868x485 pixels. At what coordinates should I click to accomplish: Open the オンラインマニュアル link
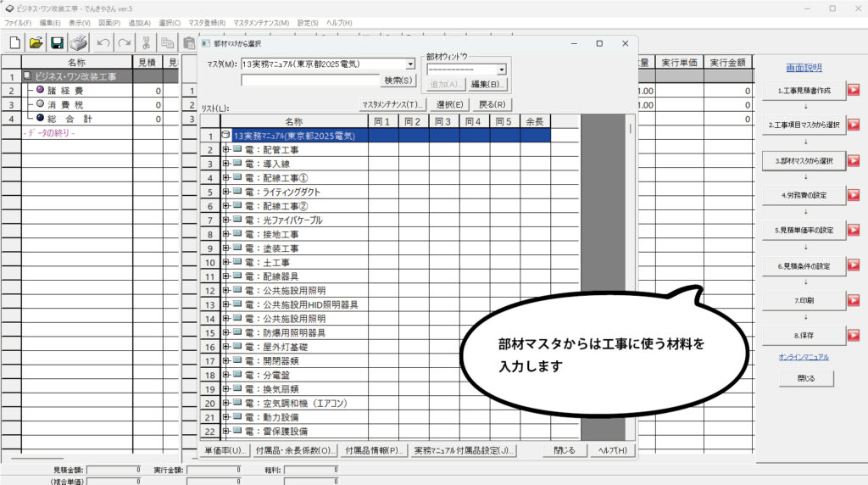click(804, 357)
